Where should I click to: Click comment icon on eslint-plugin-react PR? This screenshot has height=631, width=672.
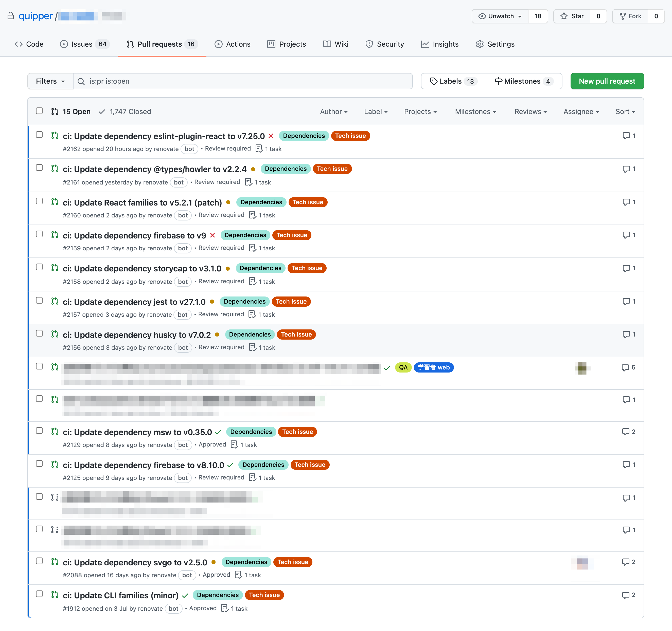(x=626, y=136)
